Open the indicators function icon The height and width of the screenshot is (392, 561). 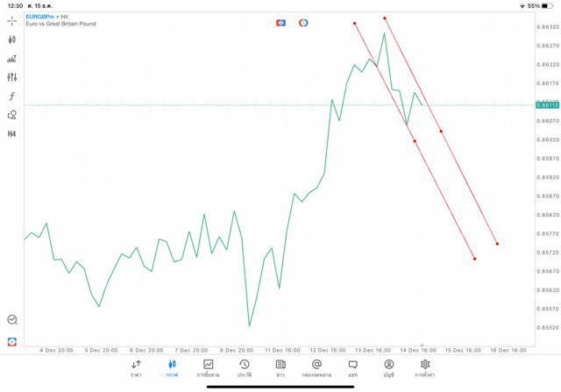[x=11, y=96]
